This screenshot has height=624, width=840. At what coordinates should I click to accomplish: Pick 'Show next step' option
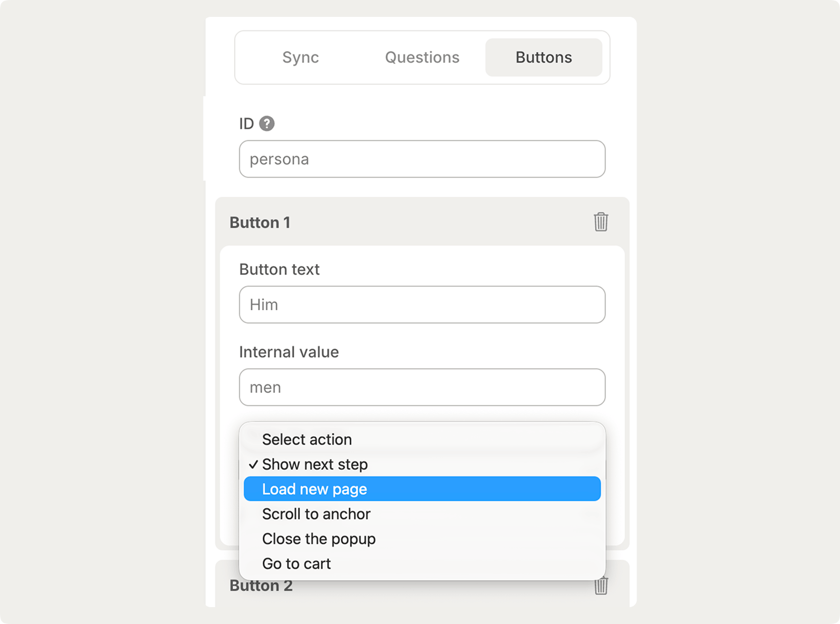(x=315, y=465)
